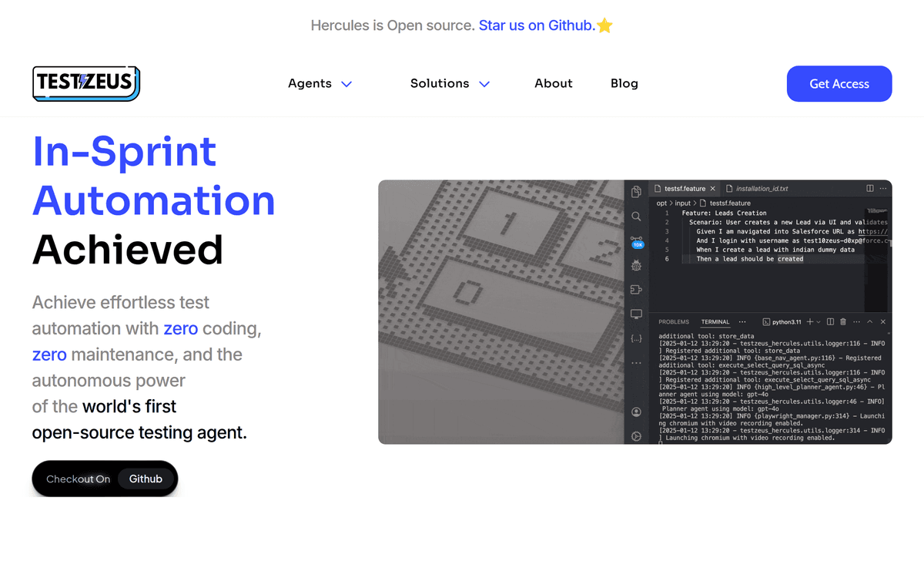This screenshot has height=578, width=924.
Task: Open the About page
Action: coord(553,83)
